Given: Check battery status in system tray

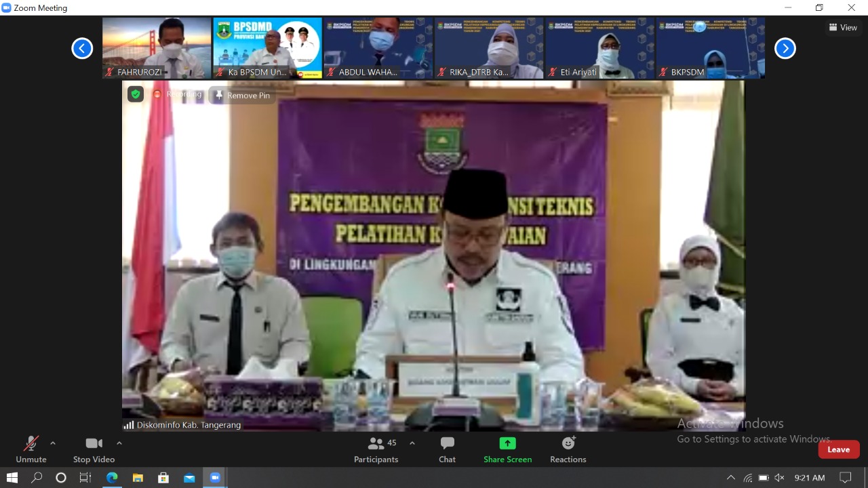Looking at the screenshot, I should [x=764, y=478].
